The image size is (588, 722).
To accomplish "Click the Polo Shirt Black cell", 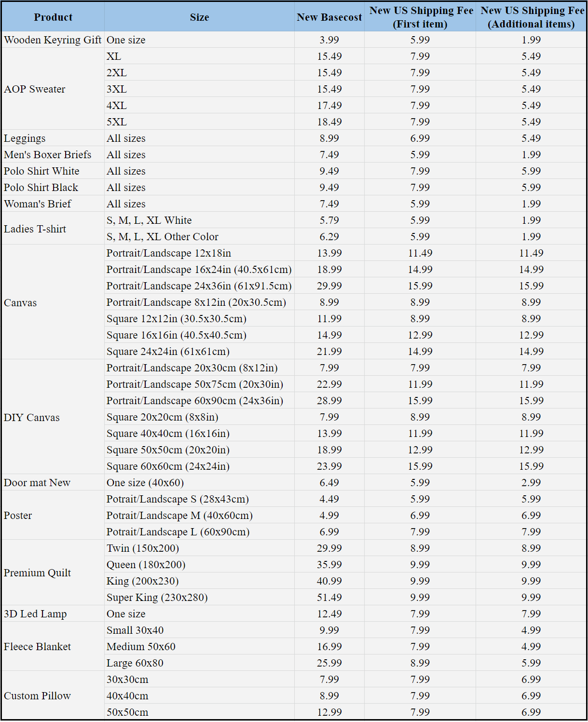I will tap(41, 188).
